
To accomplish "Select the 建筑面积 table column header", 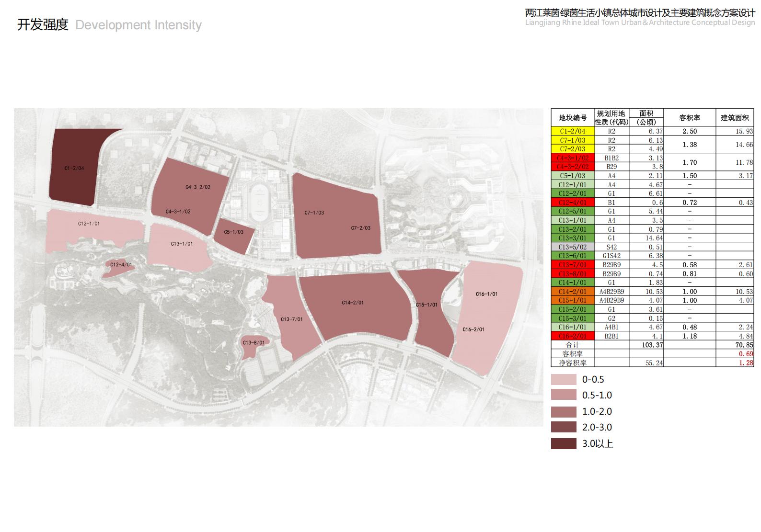I will (x=735, y=118).
